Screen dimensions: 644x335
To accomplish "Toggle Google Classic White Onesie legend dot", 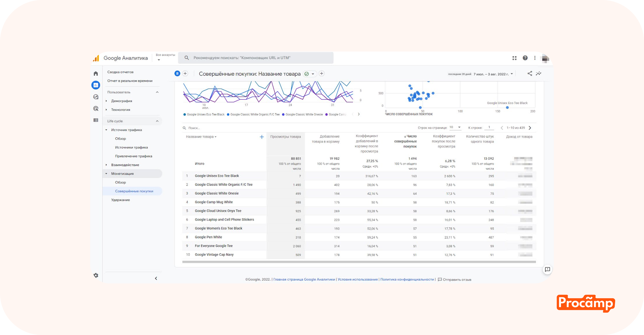I will click(x=283, y=114).
